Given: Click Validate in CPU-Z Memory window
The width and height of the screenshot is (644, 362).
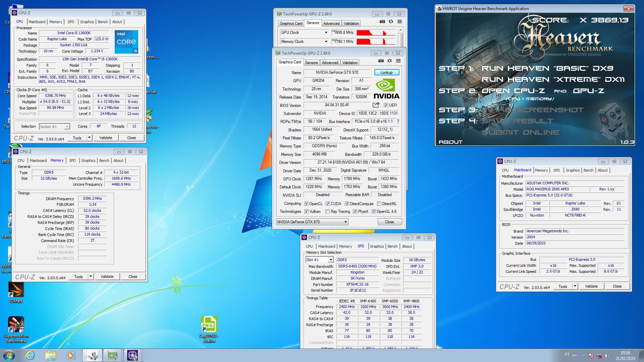Looking at the screenshot, I should [x=107, y=277].
